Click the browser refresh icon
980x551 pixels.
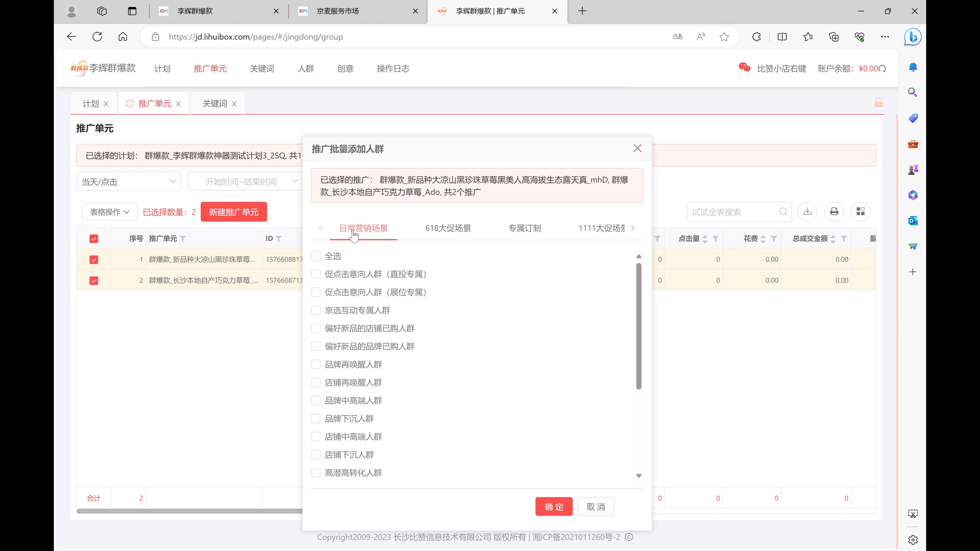point(97,36)
